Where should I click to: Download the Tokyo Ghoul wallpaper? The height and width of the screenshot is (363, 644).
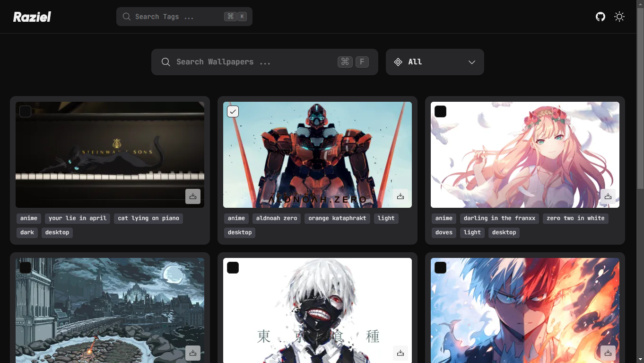400,353
